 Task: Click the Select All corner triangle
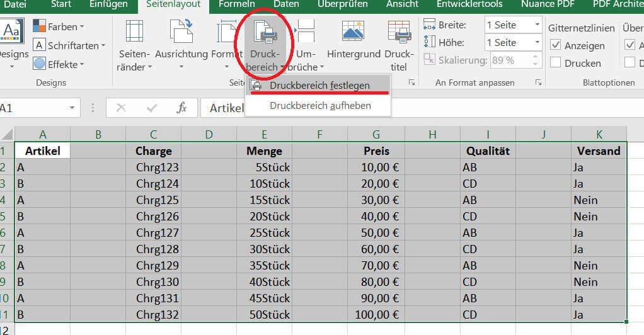point(7,134)
